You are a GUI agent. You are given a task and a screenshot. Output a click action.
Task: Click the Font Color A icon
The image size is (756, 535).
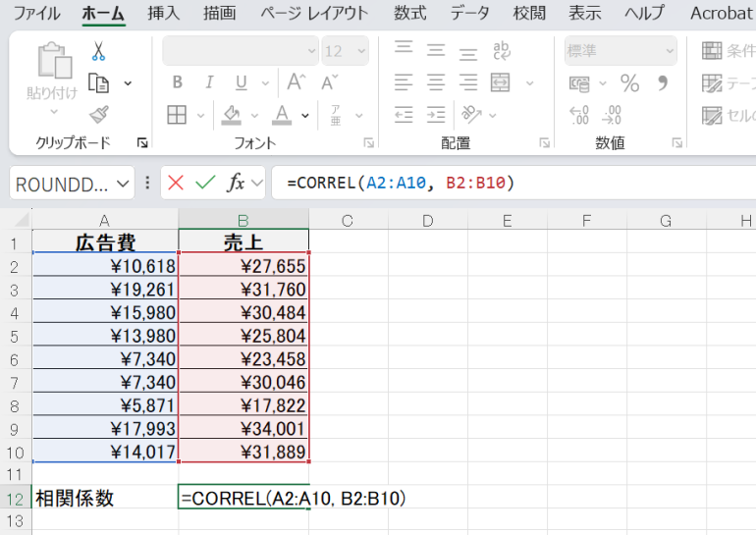[282, 115]
